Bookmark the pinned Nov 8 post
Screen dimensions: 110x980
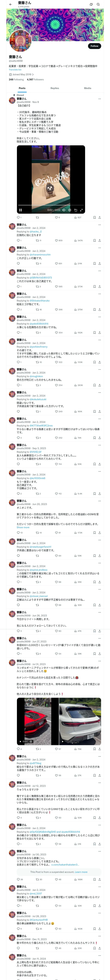click(x=95, y=218)
